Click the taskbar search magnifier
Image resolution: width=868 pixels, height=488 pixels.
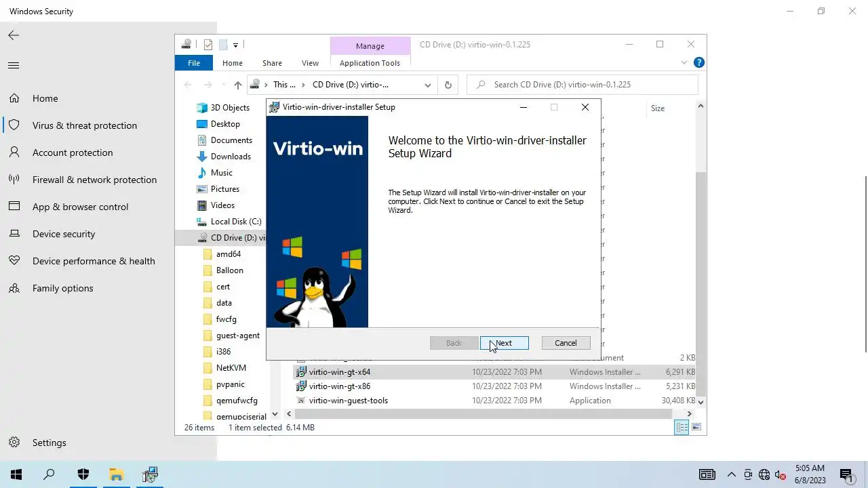(49, 474)
